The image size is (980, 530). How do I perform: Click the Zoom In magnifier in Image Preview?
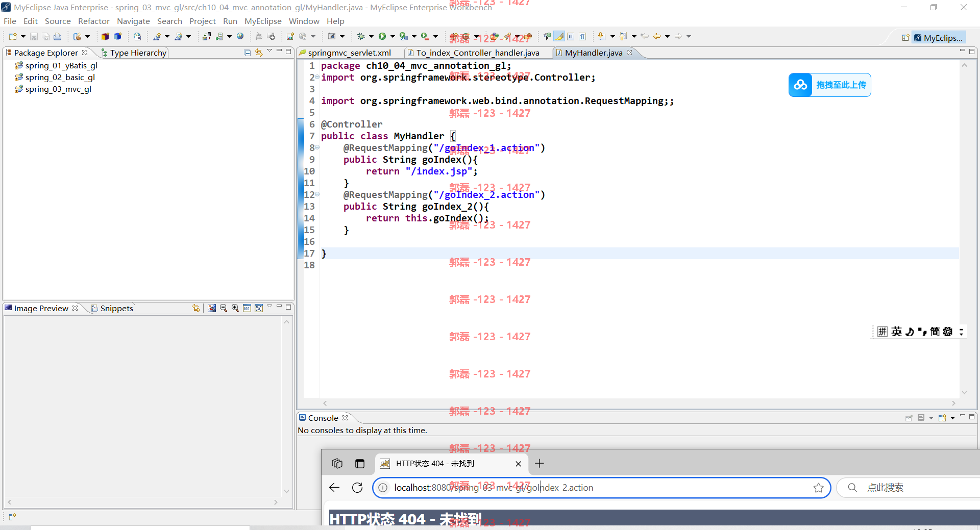tap(235, 308)
